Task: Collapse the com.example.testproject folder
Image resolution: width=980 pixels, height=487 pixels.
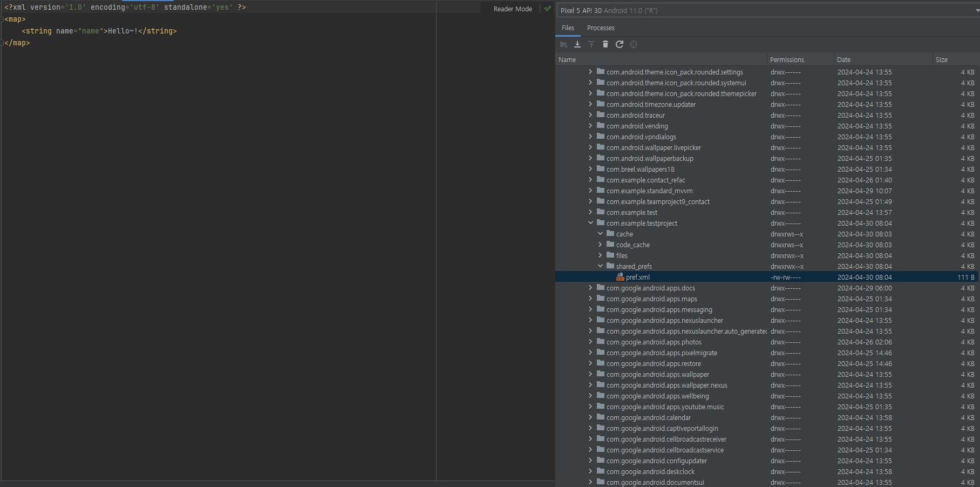Action: [590, 223]
